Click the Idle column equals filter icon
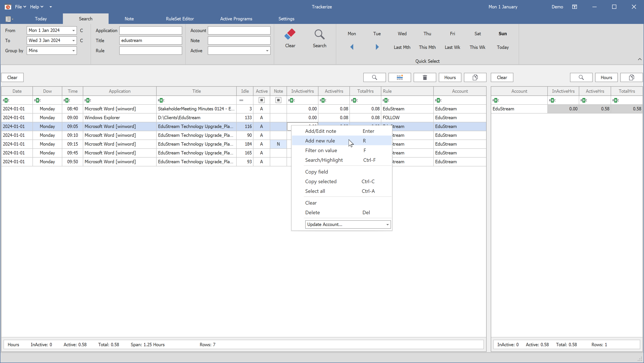The height and width of the screenshot is (363, 644). (241, 100)
